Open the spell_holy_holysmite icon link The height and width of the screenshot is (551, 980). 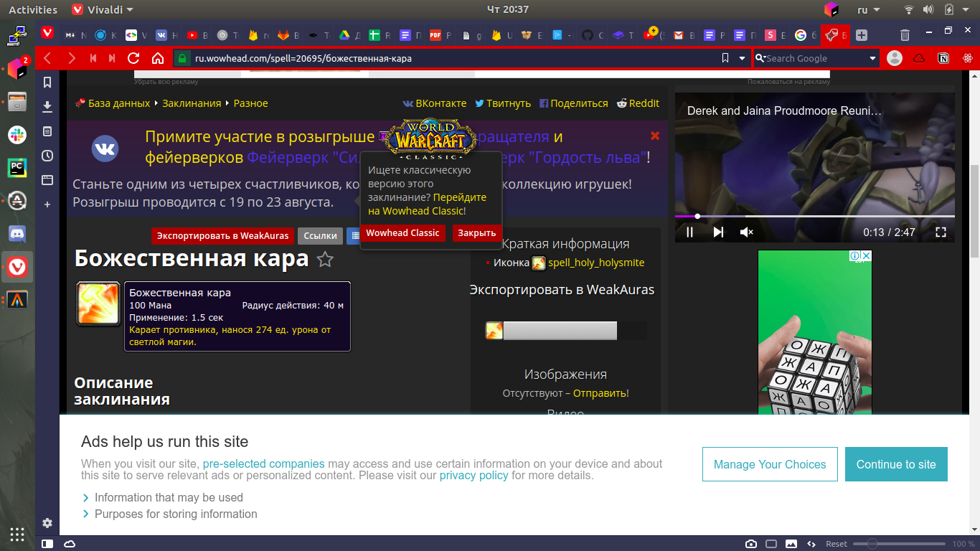pyautogui.click(x=596, y=263)
